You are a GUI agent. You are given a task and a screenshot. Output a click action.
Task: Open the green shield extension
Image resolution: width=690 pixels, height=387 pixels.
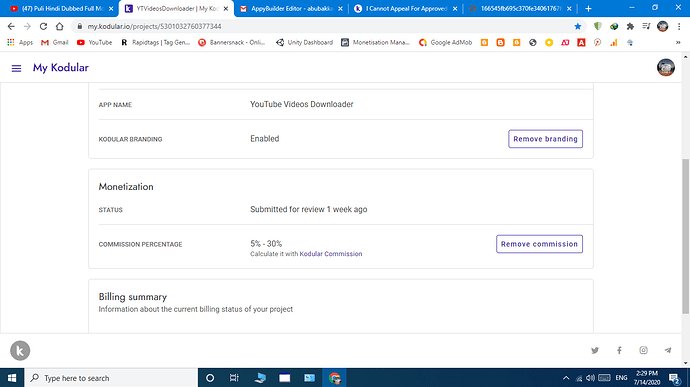(x=598, y=26)
